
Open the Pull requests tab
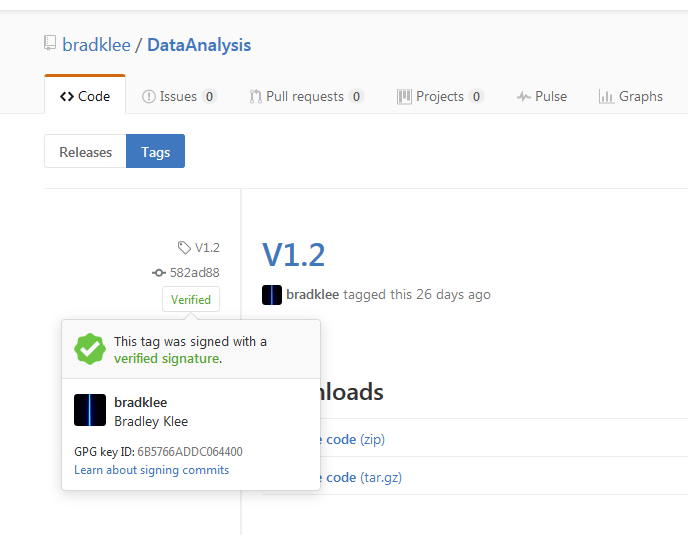point(307,96)
